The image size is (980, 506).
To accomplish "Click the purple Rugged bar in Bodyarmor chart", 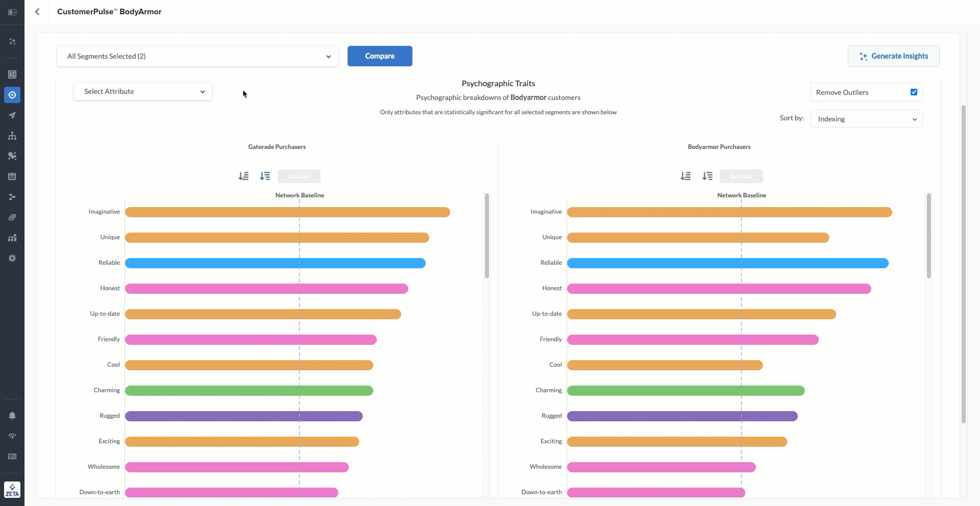I will (x=682, y=416).
